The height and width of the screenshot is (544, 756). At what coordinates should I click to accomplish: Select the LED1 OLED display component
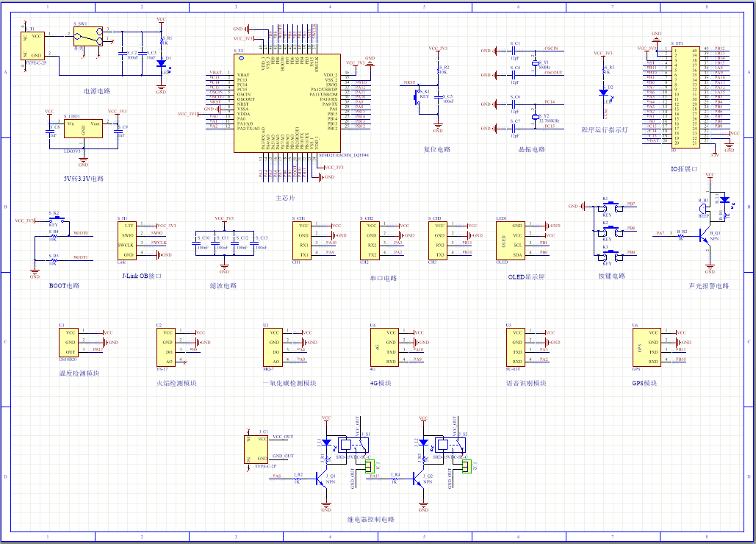pyautogui.click(x=511, y=240)
